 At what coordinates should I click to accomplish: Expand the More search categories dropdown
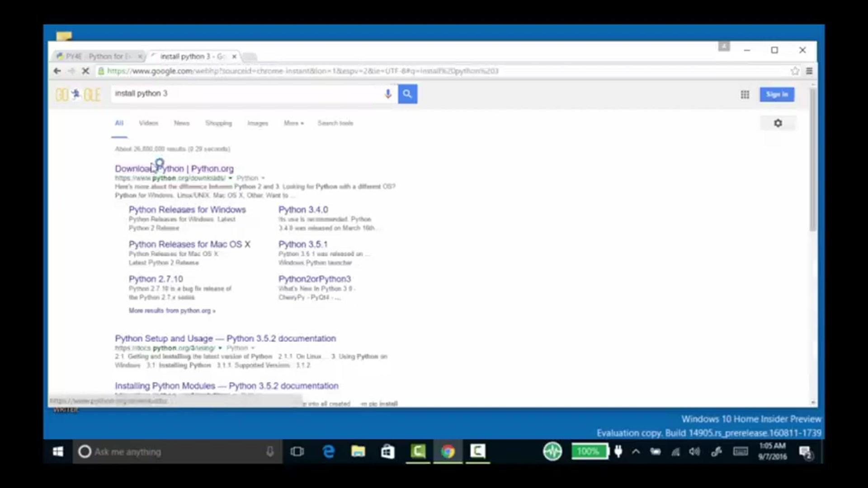click(293, 123)
